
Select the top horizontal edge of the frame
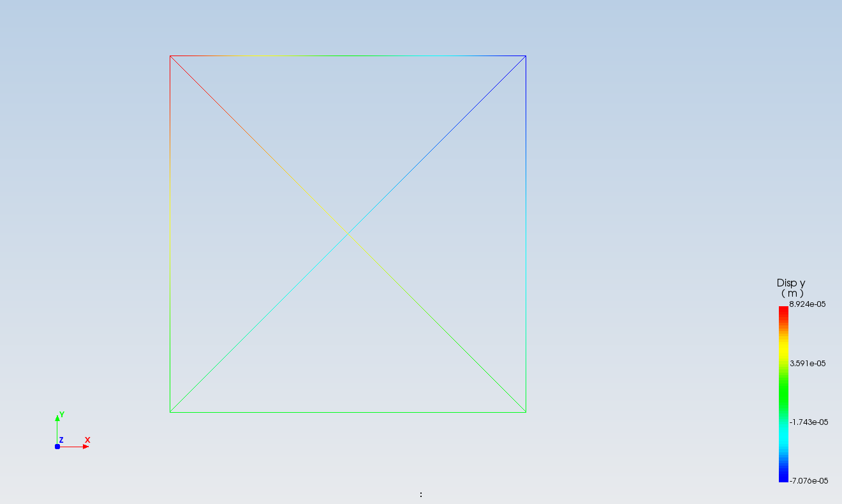tap(348, 56)
